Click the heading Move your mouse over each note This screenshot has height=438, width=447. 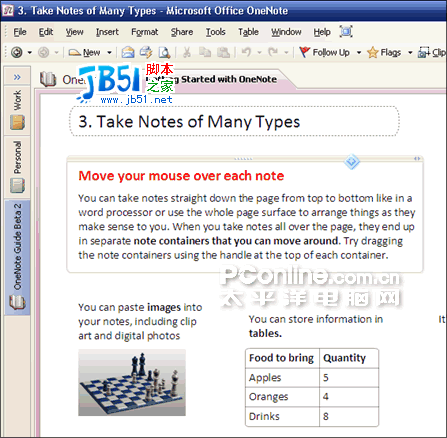pos(181,176)
